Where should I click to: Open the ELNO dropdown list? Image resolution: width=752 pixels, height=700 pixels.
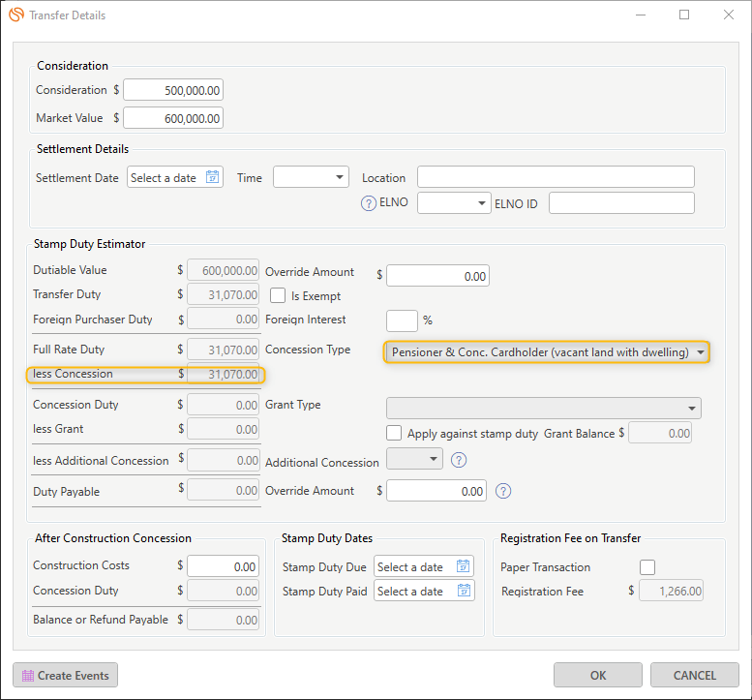pyautogui.click(x=482, y=204)
